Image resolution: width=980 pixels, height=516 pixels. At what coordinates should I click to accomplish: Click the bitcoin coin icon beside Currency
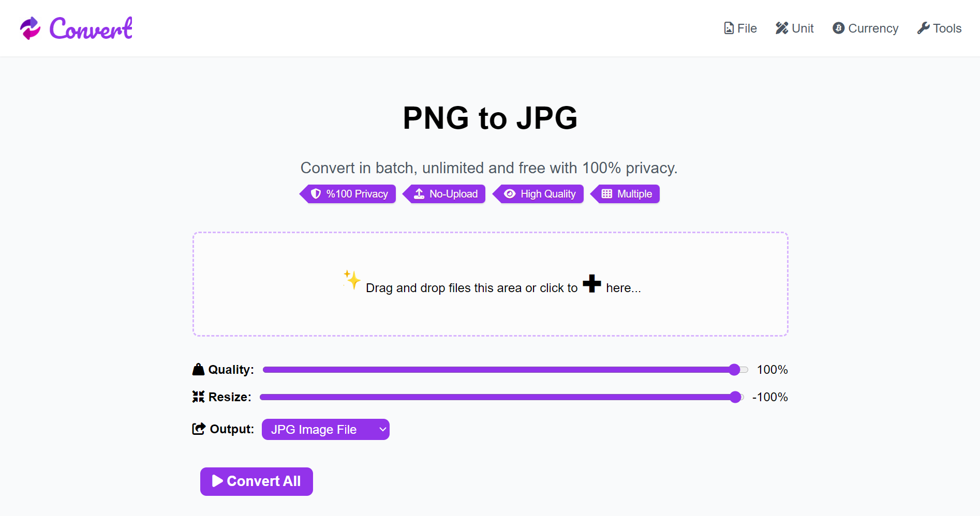pos(838,28)
